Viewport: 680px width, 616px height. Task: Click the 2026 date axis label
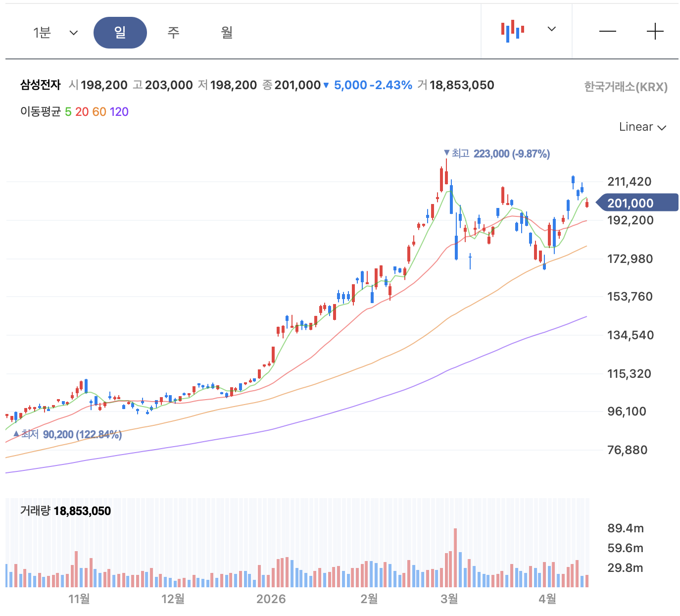[271, 599]
